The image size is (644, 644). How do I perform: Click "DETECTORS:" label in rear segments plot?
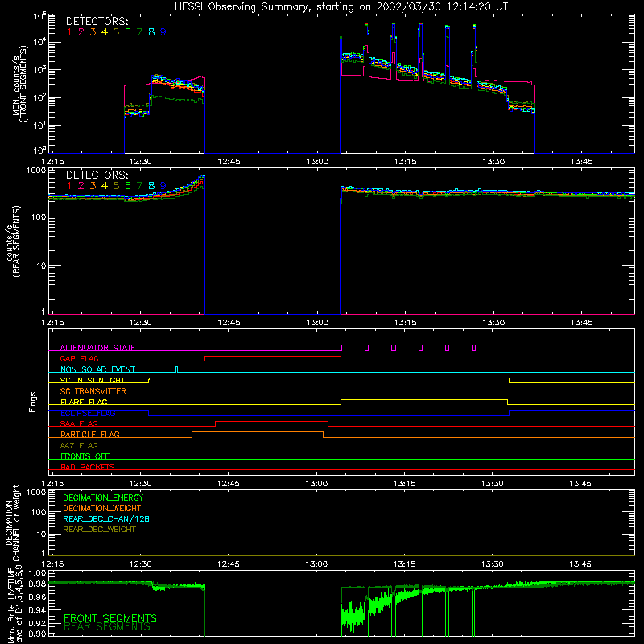(97, 175)
